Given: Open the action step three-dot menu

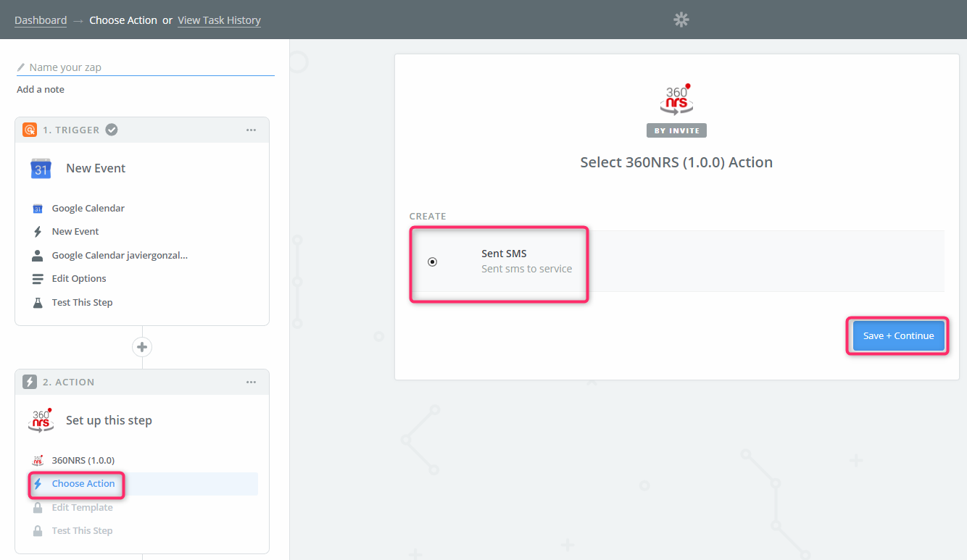Looking at the screenshot, I should click(251, 382).
